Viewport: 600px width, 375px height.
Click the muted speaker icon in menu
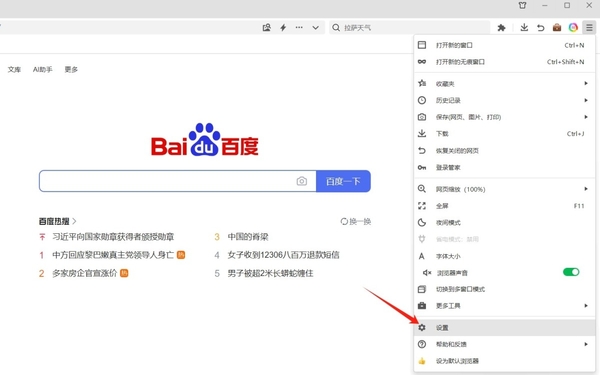pyautogui.click(x=427, y=273)
